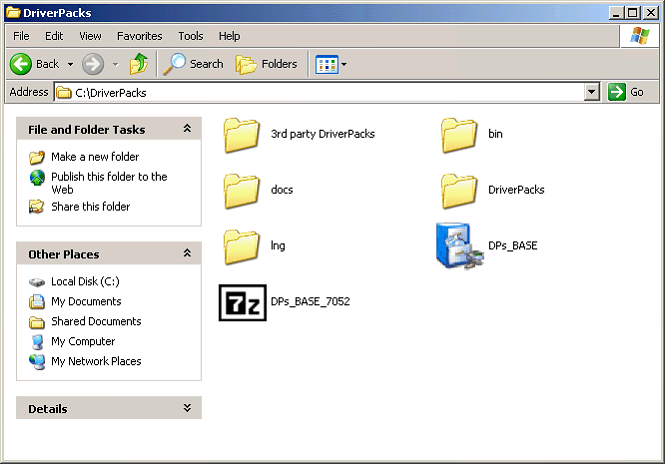Image resolution: width=665 pixels, height=464 pixels.
Task: Expand the Address bar dropdown arrow
Action: pos(591,92)
